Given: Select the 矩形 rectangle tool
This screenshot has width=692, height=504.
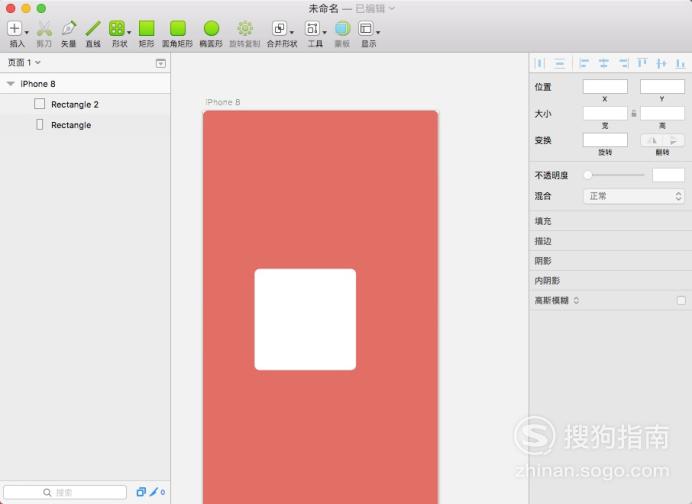Looking at the screenshot, I should [147, 28].
